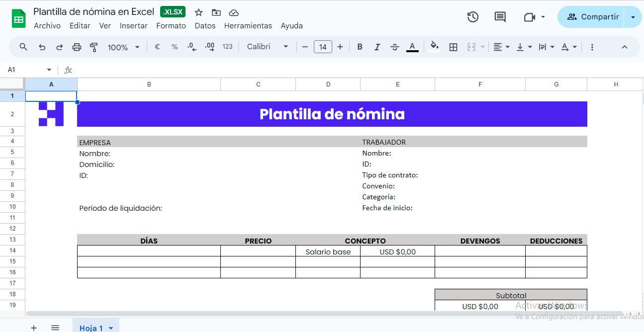This screenshot has height=332, width=644.
Task: Apply strikethrough formatting
Action: coord(394,47)
